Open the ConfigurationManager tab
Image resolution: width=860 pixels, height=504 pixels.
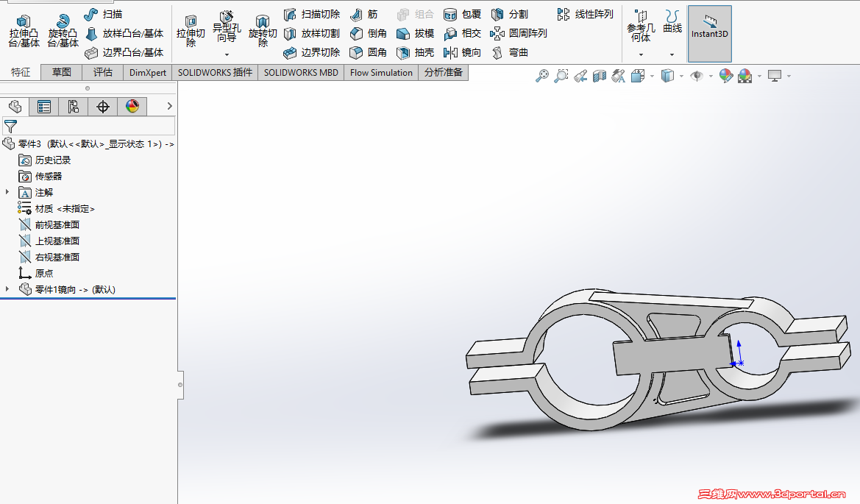[x=73, y=107]
